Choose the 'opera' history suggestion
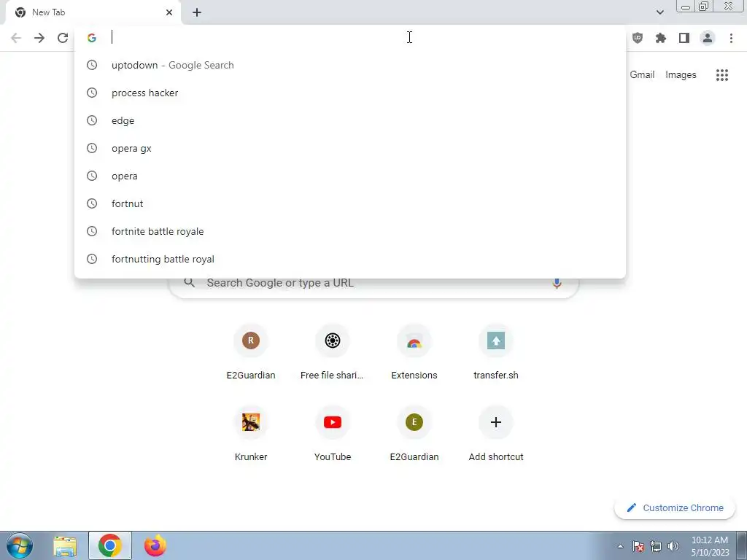Viewport: 747px width, 560px height. tap(350, 176)
